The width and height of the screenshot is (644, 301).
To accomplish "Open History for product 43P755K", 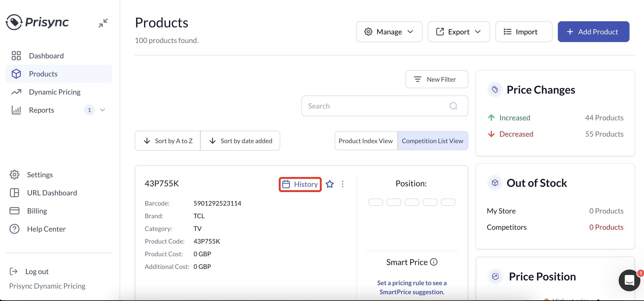I will coord(300,184).
